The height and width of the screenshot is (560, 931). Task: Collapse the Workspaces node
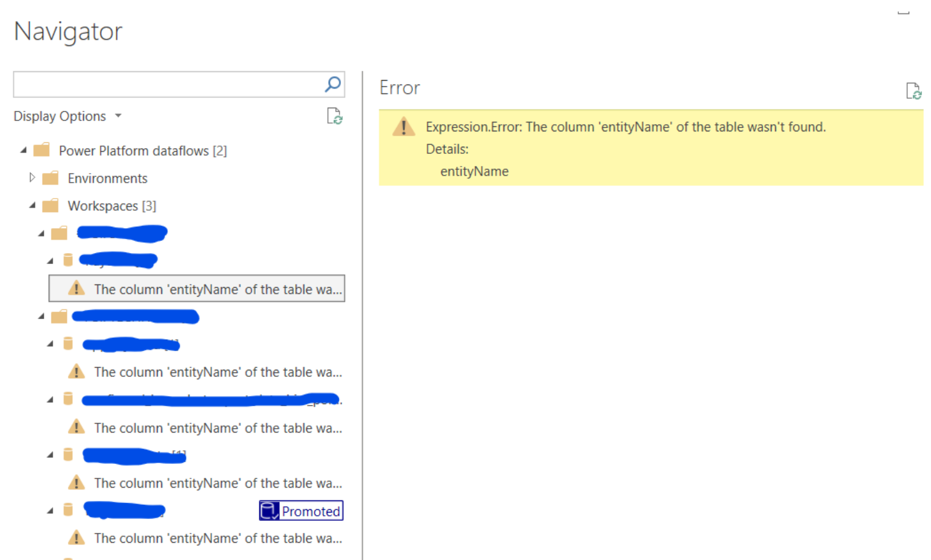[33, 206]
